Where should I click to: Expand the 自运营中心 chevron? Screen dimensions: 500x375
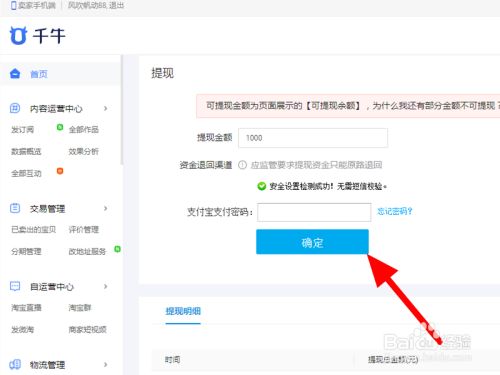pos(106,286)
